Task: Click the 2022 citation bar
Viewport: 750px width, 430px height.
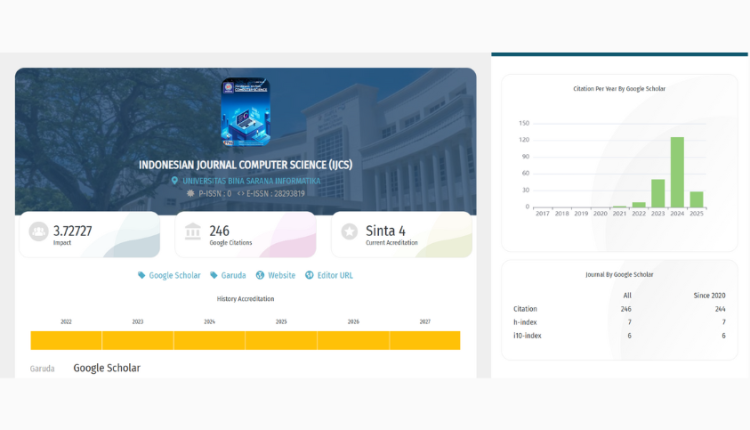Action: (639, 205)
